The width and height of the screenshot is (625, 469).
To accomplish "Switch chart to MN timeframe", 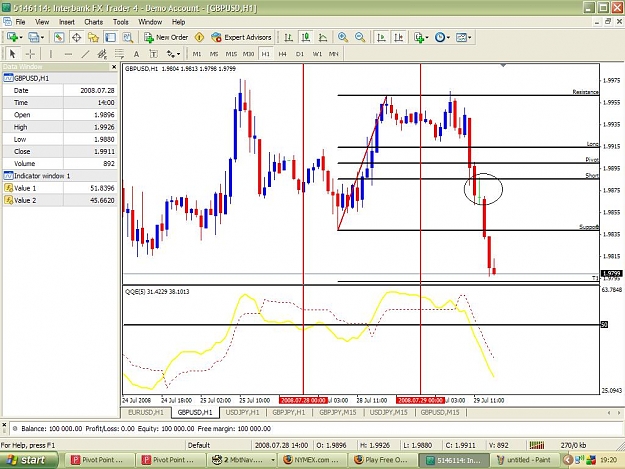I will point(334,54).
